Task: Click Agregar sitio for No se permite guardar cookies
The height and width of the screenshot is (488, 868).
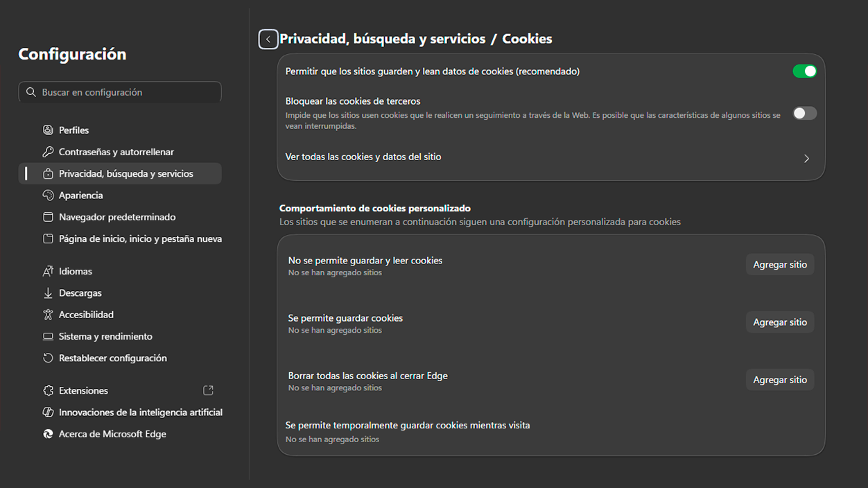Action: [x=779, y=264]
